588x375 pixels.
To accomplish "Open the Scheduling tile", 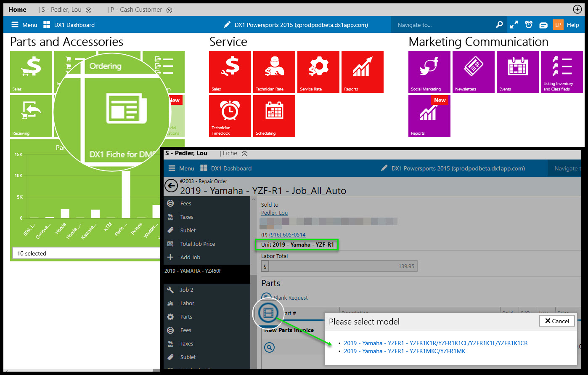I will point(274,116).
